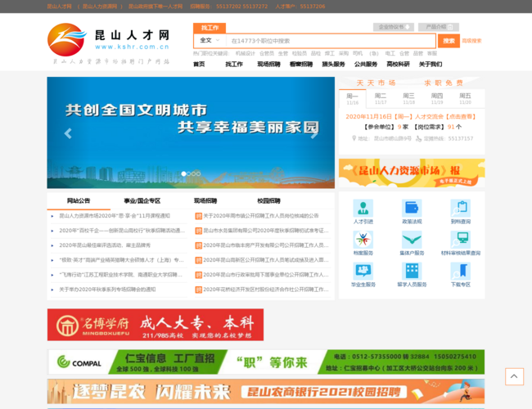
Task: Select the second carousel indicator dot
Action: tap(188, 173)
